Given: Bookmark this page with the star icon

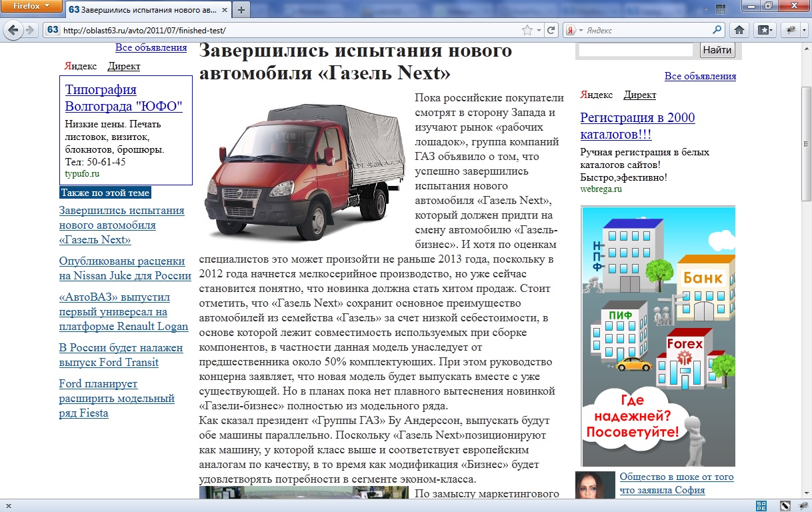Looking at the screenshot, I should (x=527, y=30).
